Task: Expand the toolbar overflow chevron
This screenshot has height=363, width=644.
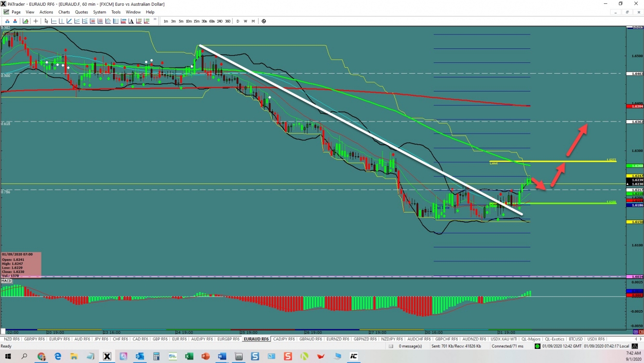Action: tap(155, 19)
